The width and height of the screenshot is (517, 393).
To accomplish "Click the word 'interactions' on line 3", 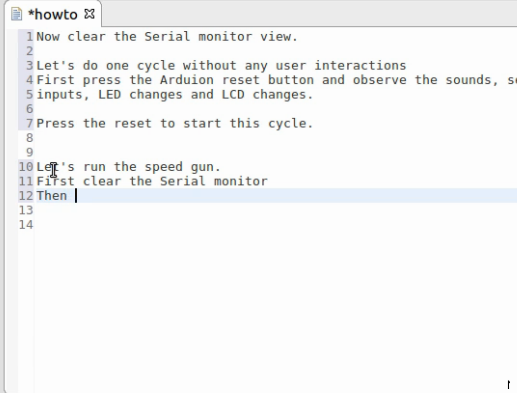I will (360, 66).
